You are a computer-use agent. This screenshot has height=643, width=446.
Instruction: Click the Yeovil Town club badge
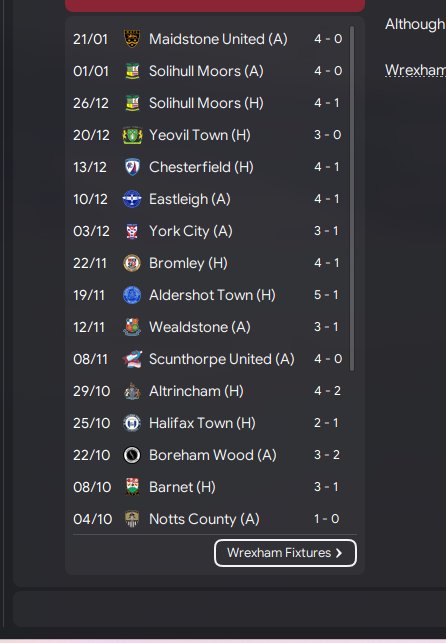coord(132,135)
